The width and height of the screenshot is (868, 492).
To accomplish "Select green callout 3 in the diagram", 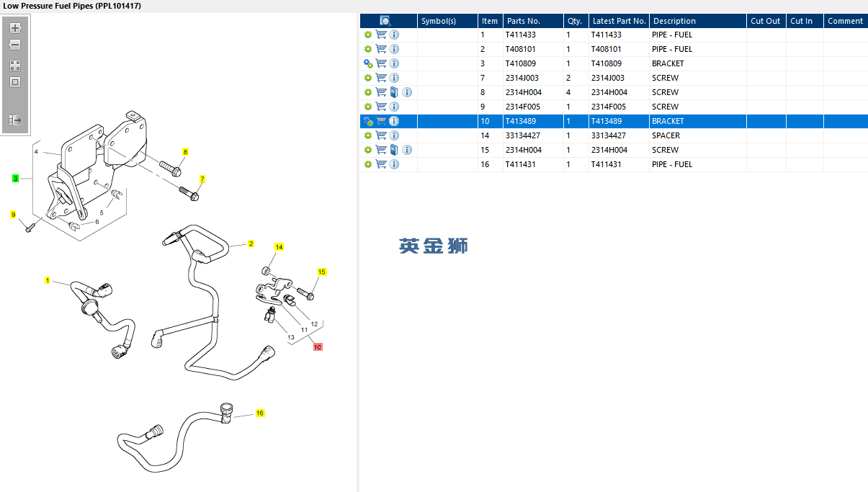I will pos(15,178).
